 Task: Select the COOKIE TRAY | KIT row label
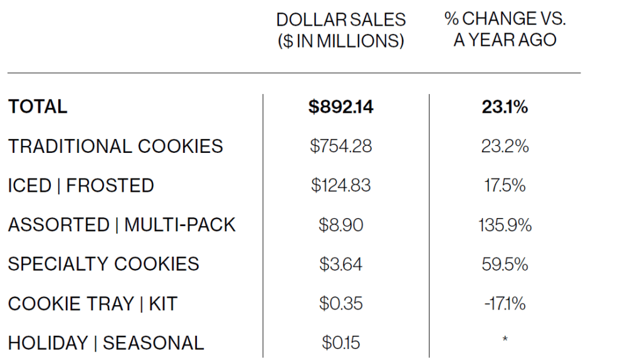coord(93,304)
